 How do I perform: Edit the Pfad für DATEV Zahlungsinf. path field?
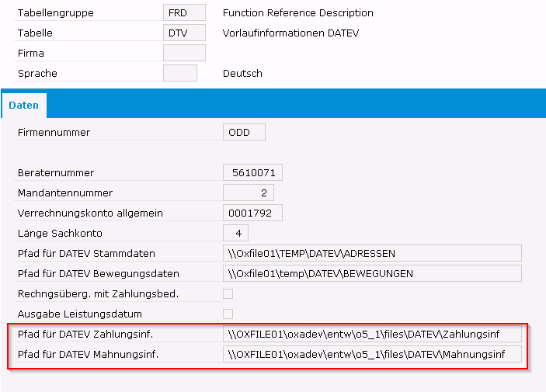tap(372, 335)
